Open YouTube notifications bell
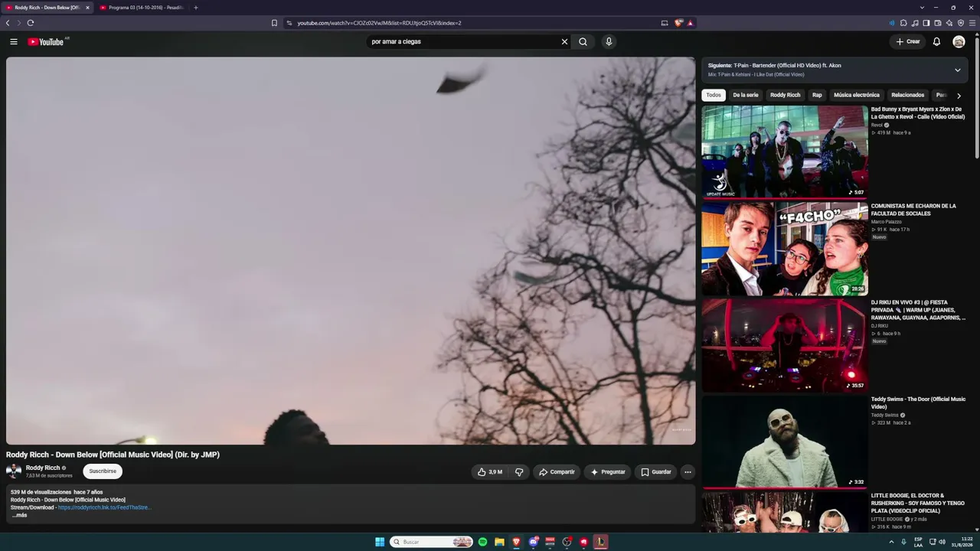 pos(936,42)
